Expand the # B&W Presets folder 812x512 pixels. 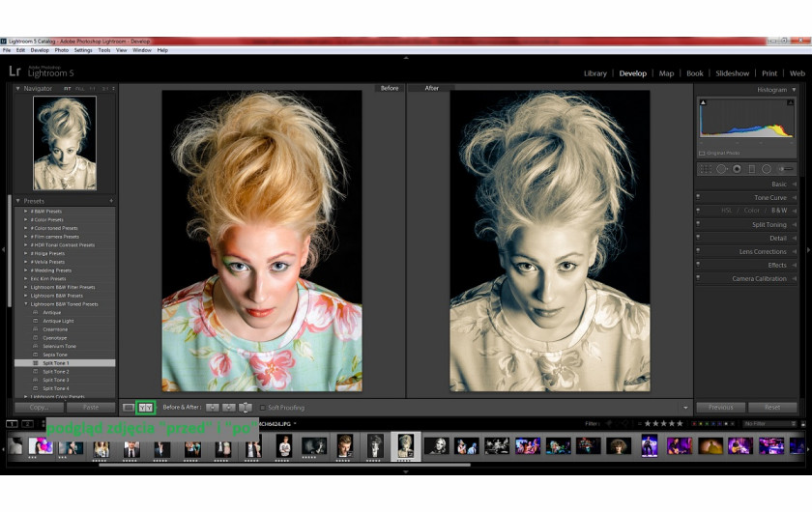pyautogui.click(x=26, y=212)
